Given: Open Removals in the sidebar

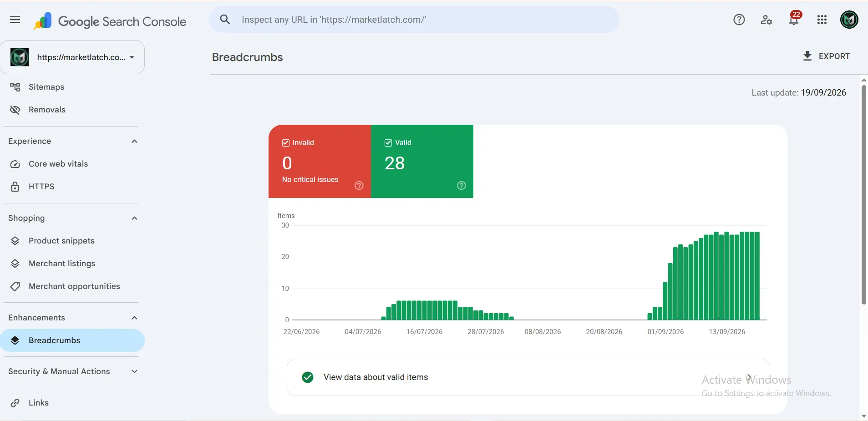Looking at the screenshot, I should 72,110.
